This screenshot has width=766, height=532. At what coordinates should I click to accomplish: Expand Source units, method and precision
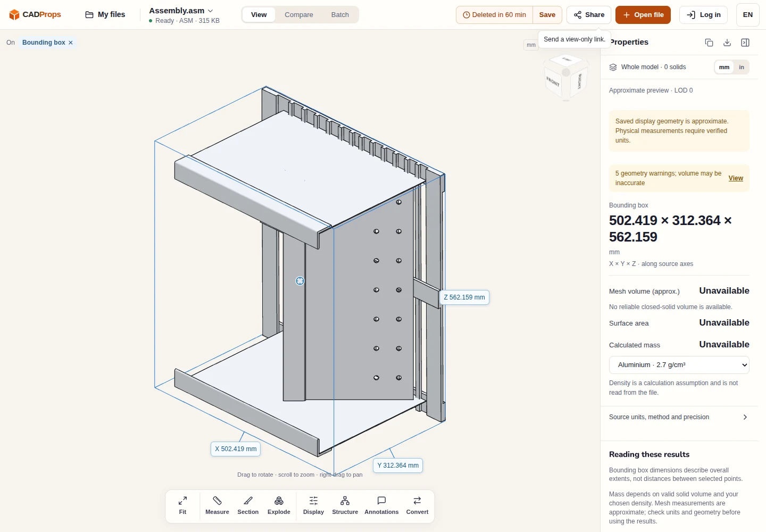point(679,417)
